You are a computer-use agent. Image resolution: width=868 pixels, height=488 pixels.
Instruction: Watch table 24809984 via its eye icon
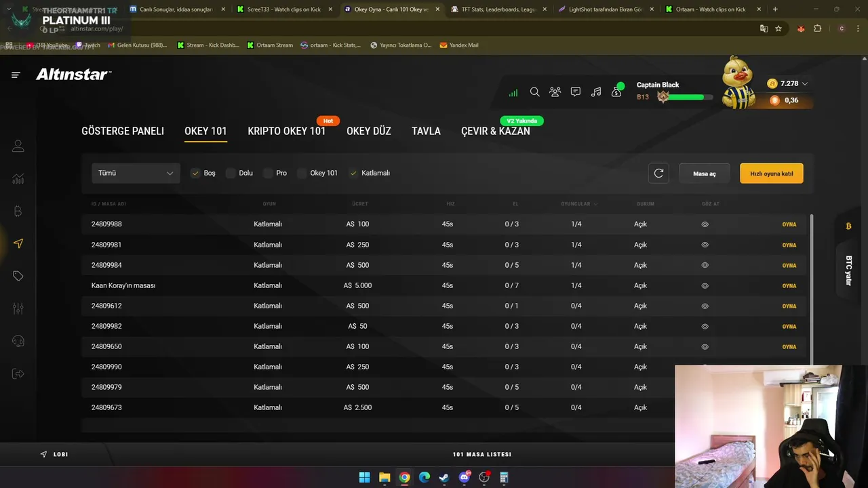(x=705, y=265)
